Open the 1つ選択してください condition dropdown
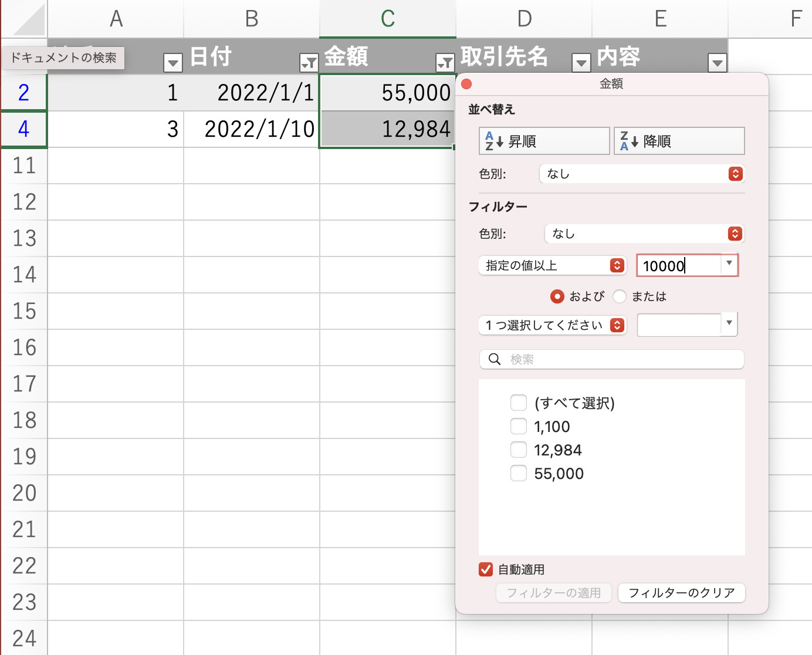The height and width of the screenshot is (655, 812). click(x=552, y=325)
